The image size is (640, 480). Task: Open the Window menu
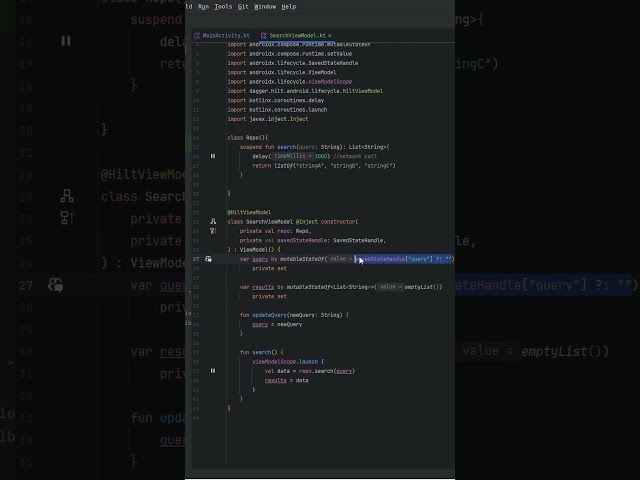tap(265, 7)
